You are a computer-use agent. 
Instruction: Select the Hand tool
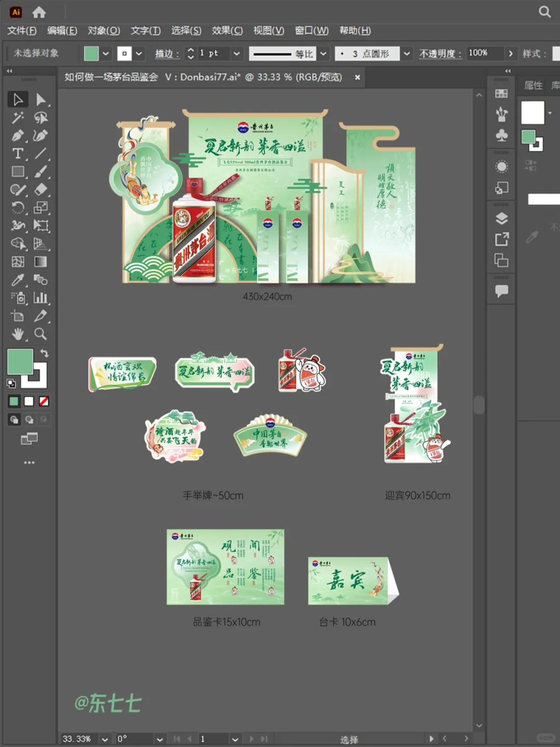click(x=18, y=334)
